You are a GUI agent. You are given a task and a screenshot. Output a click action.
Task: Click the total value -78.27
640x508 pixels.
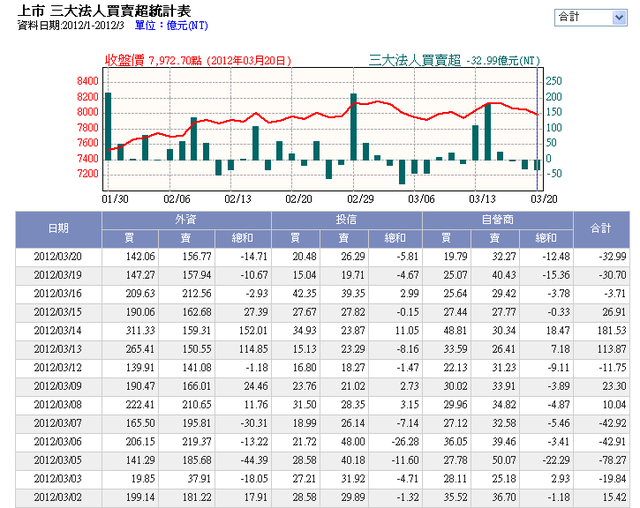tap(612, 460)
